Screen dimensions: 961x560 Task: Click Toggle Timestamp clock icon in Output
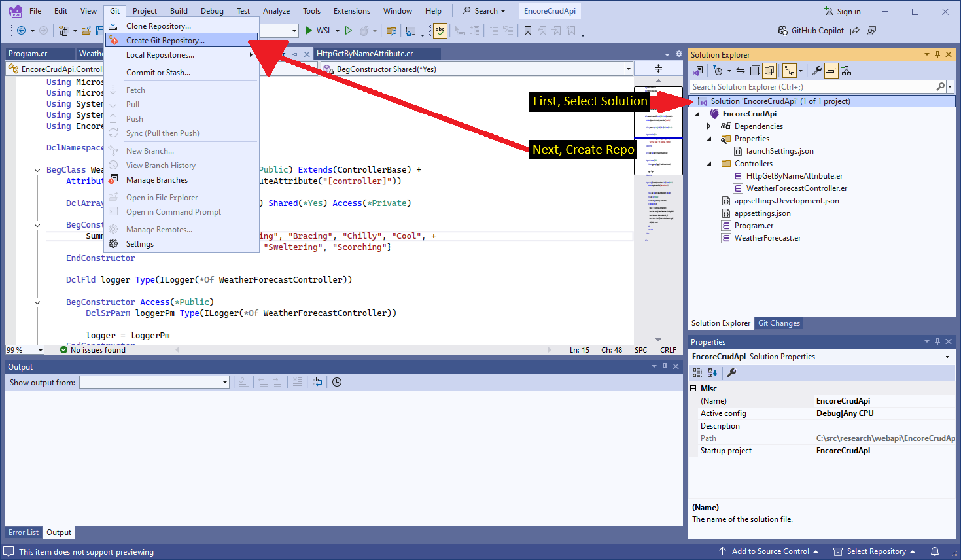point(337,383)
